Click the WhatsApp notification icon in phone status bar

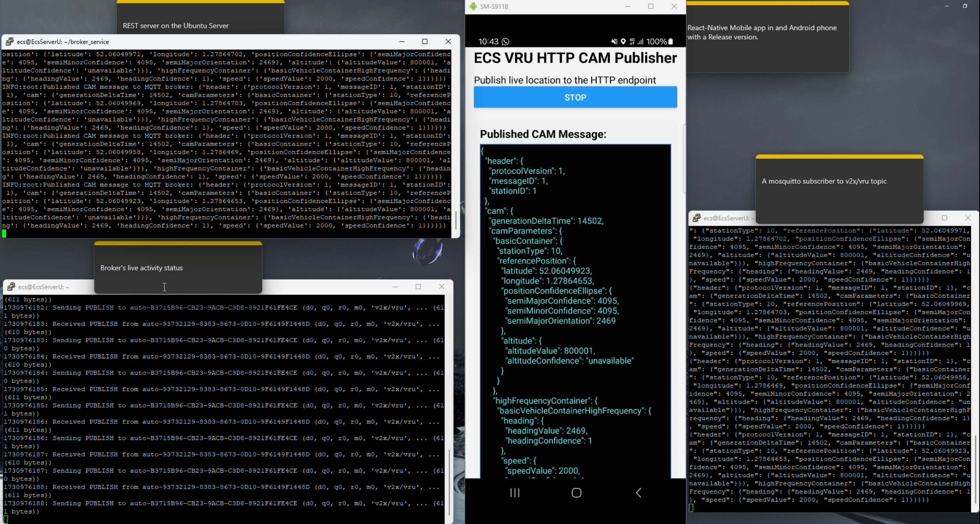(506, 42)
